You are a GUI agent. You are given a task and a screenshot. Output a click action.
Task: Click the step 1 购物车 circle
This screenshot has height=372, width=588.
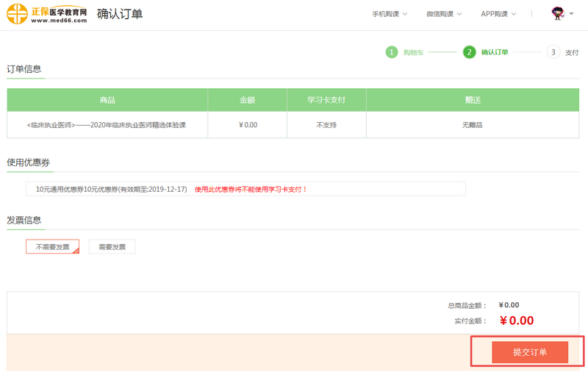[x=392, y=52]
